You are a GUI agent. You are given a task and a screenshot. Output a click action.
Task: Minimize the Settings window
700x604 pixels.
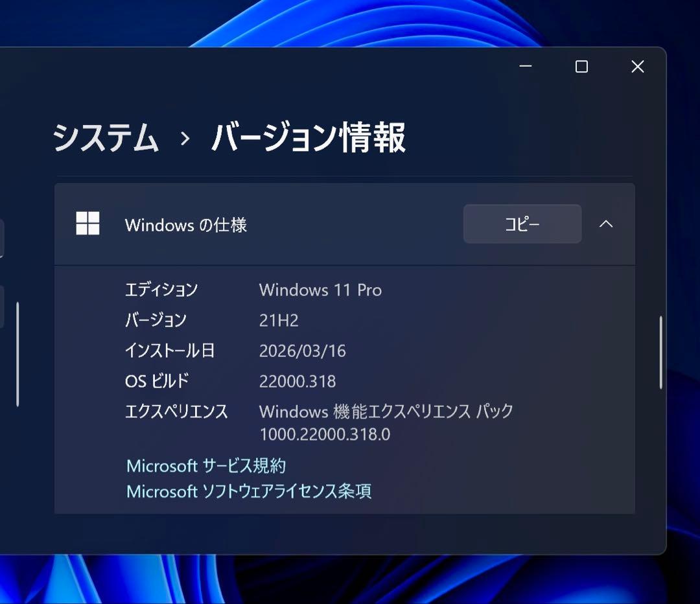[526, 66]
